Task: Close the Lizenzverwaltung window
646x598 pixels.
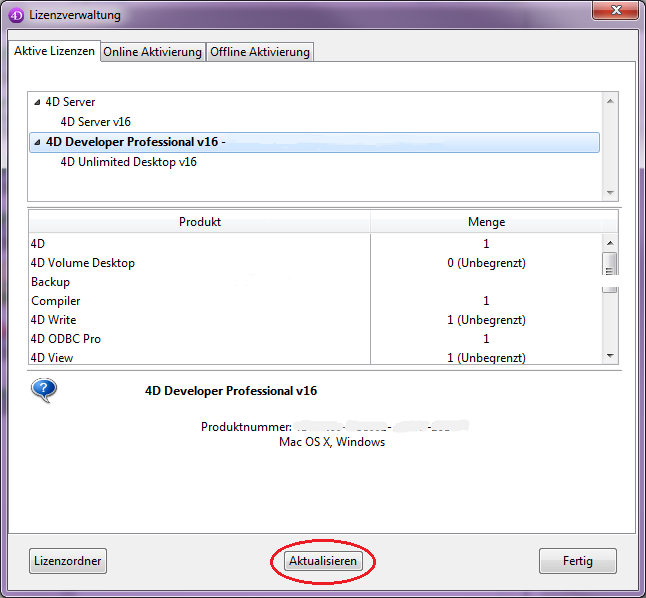Action: [616, 10]
